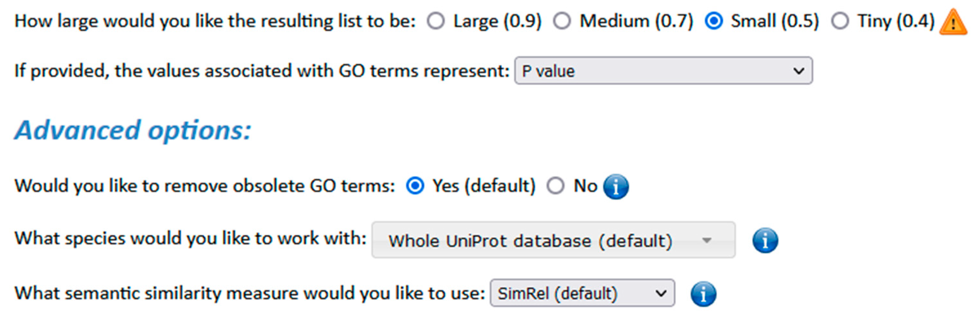Select the Large (0.9) list size

(x=436, y=21)
